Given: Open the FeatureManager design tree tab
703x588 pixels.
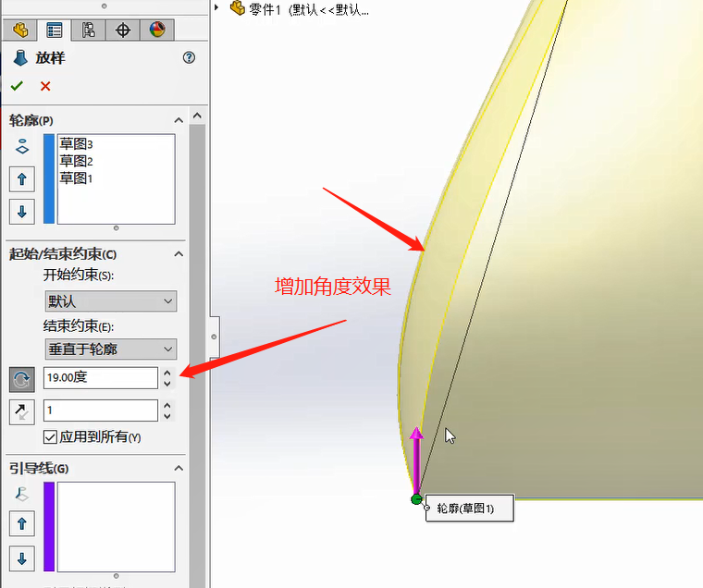Looking at the screenshot, I should [20, 30].
